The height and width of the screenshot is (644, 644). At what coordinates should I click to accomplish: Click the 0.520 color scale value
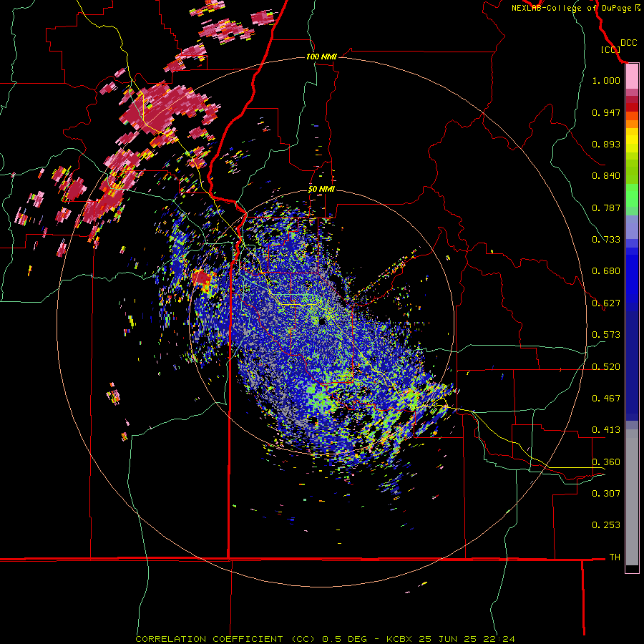[606, 367]
